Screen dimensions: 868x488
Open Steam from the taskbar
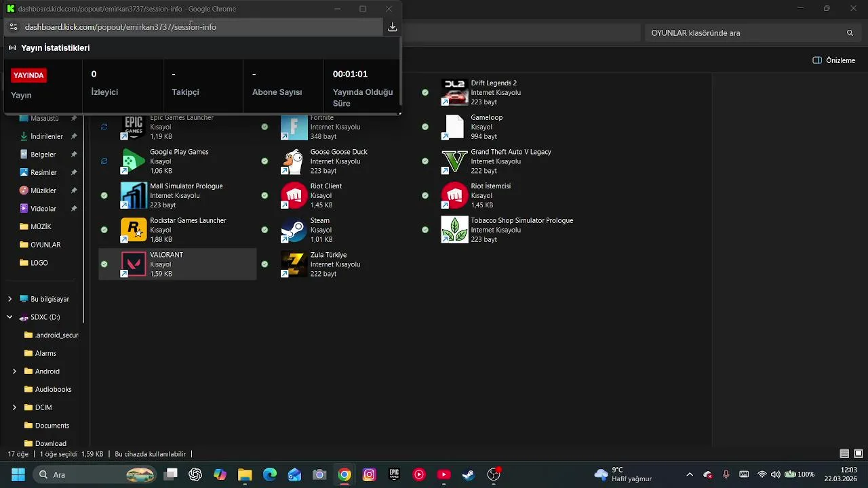point(468,474)
